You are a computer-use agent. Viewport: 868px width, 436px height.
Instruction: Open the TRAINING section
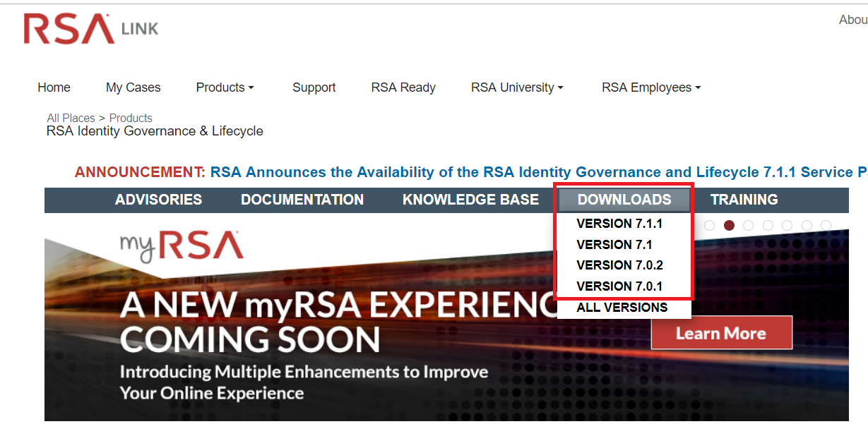[x=744, y=200]
